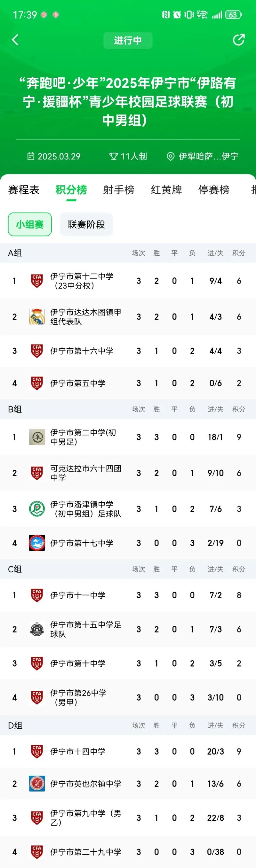Open team 伊宁市十四中学

click(x=78, y=751)
